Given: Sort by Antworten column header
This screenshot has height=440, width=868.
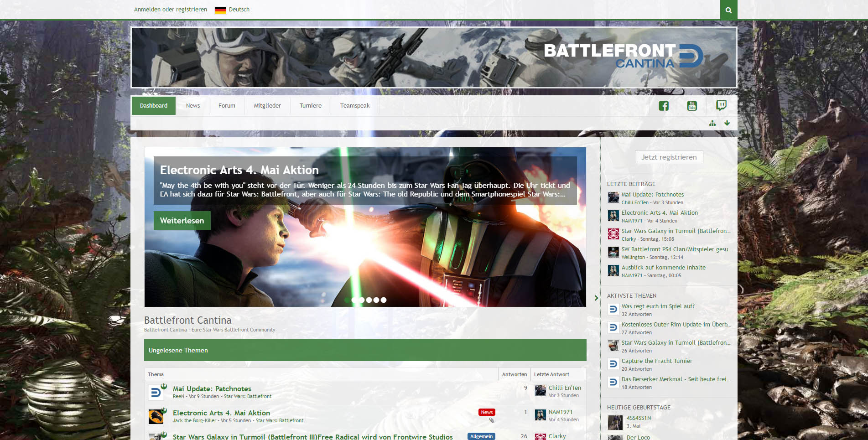Looking at the screenshot, I should click(515, 374).
